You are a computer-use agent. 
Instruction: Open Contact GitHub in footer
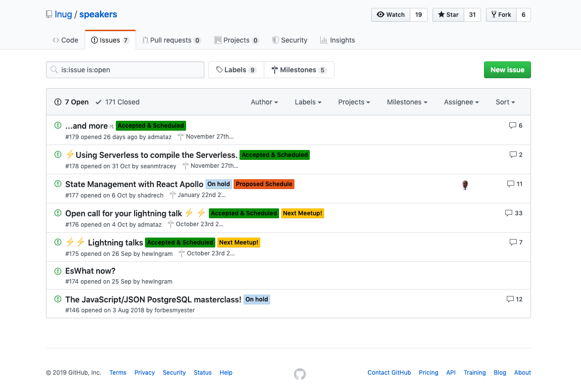pyautogui.click(x=389, y=373)
